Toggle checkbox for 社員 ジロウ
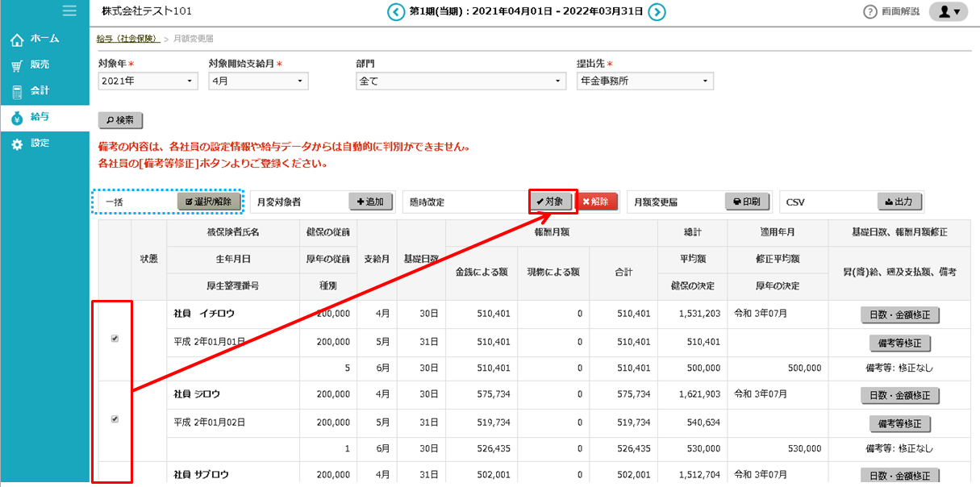The image size is (980, 487). (x=115, y=419)
